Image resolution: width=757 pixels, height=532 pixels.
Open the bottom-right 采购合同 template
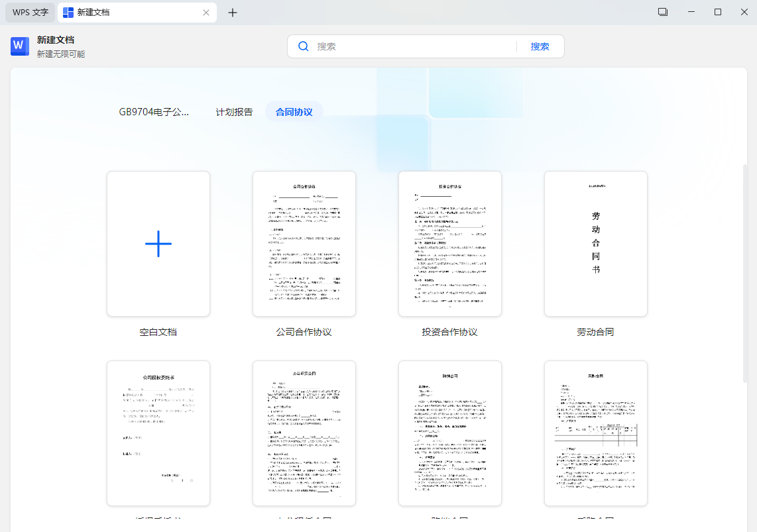[x=595, y=433]
